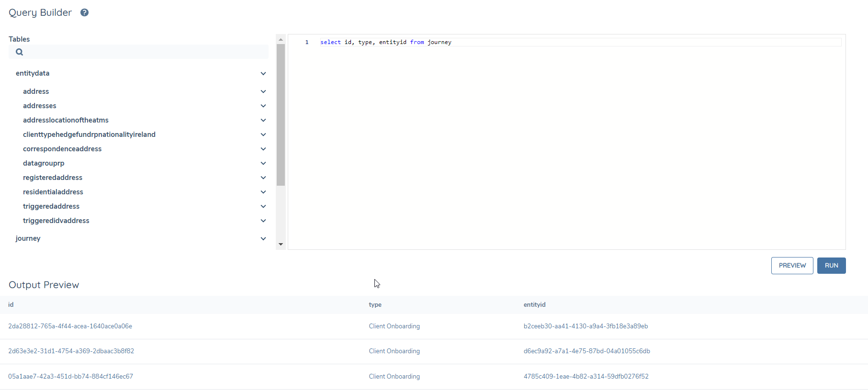The image size is (868, 392).
Task: Click inside the SQL query editor line
Action: tap(575, 43)
